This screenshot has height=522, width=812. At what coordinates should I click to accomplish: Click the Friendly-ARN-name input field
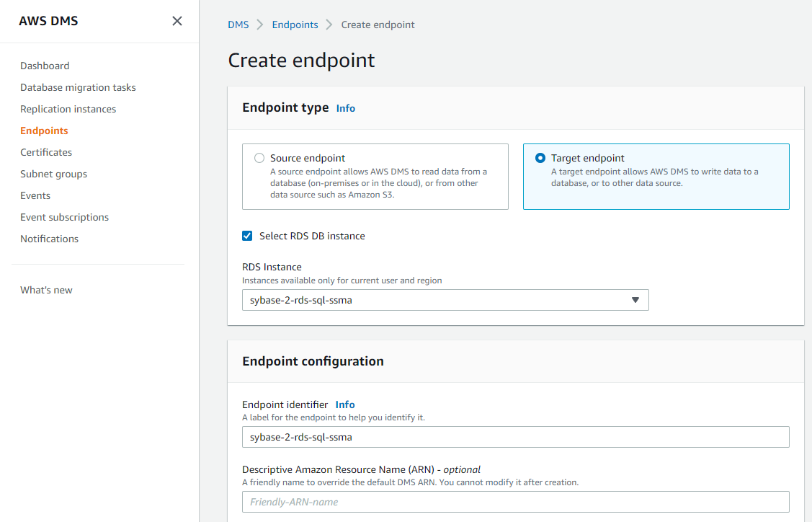coord(515,502)
